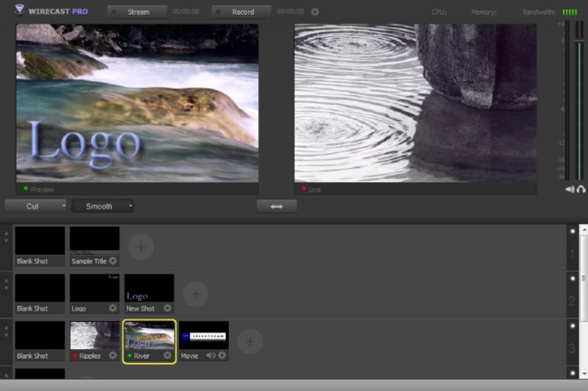Click the CPU usage label
Viewport: 588px width, 391px height.
[439, 12]
